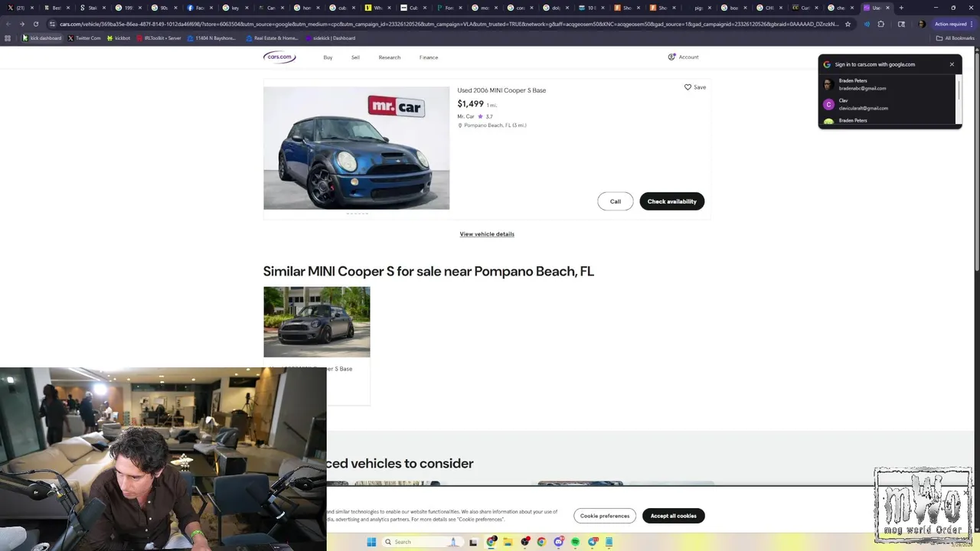Open the Task View taskbar icon
The width and height of the screenshot is (980, 551).
click(473, 542)
